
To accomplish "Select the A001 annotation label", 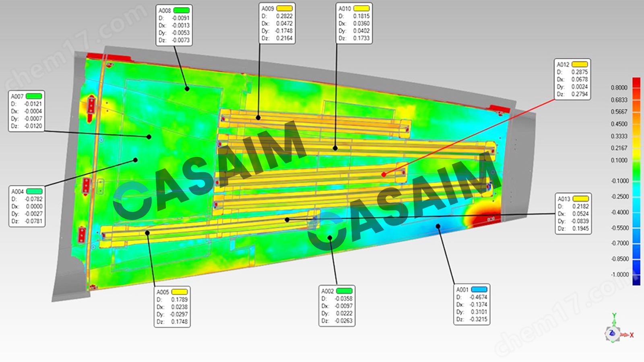I will tap(462, 290).
